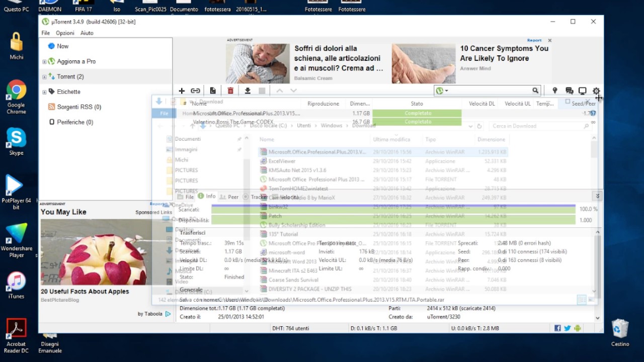The image size is (644, 362).
Task: Click the Add Torrent plus icon
Action: (x=182, y=91)
